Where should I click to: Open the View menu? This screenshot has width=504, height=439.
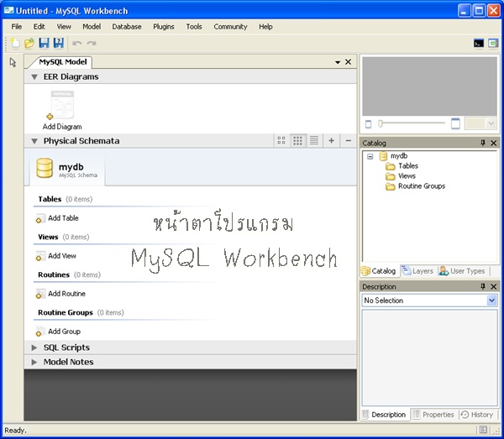pos(64,27)
